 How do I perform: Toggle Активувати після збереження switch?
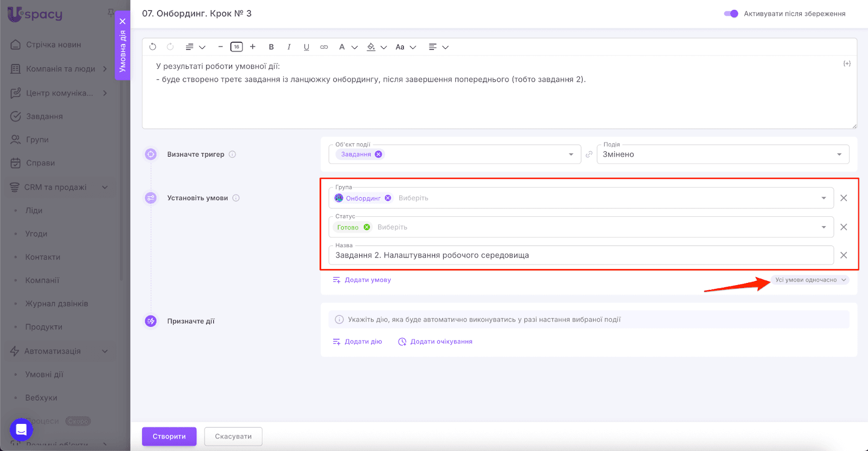click(x=731, y=14)
